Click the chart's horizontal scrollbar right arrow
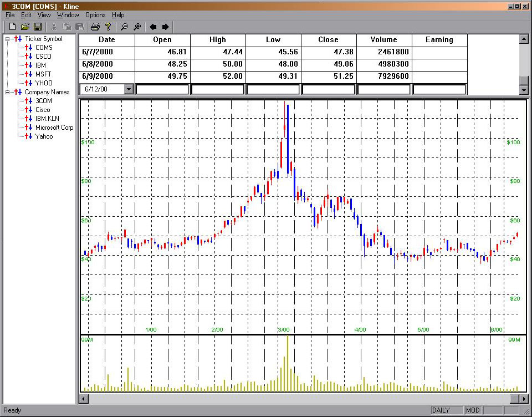Screen dimensions: 532x417 coord(523,399)
